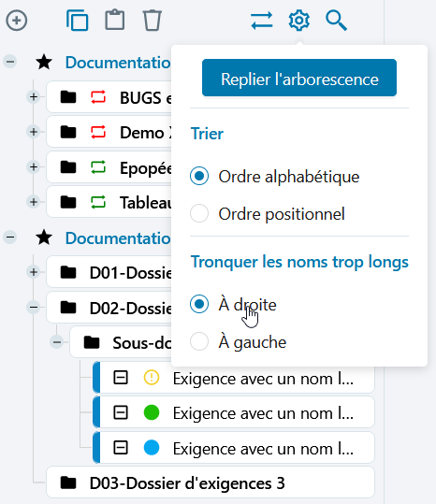Click the D02-Dossier folder icon

(68, 308)
